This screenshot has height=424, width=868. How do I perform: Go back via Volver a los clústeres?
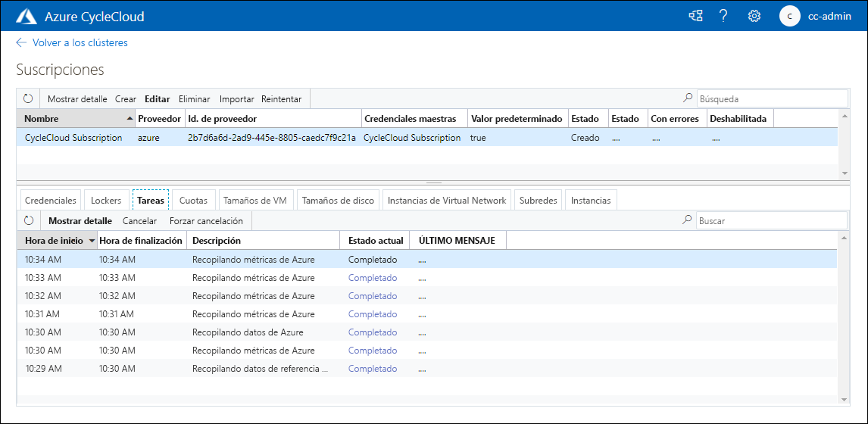click(x=80, y=42)
